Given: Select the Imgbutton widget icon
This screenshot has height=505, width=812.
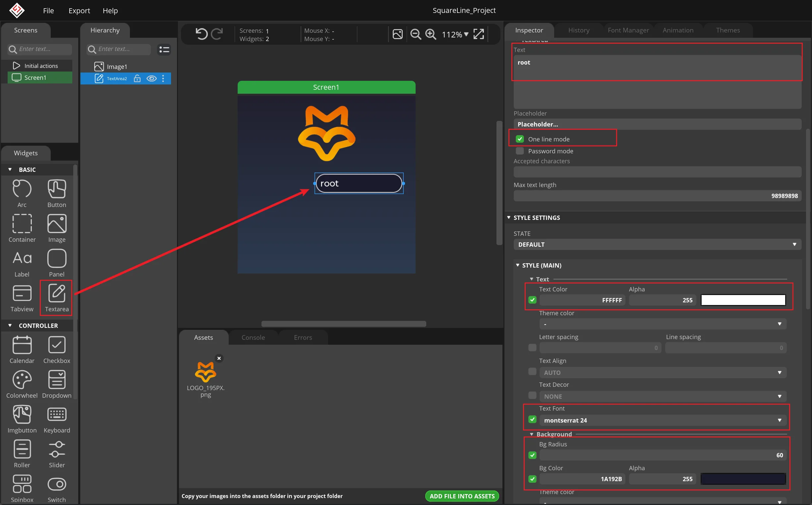Looking at the screenshot, I should (x=22, y=415).
